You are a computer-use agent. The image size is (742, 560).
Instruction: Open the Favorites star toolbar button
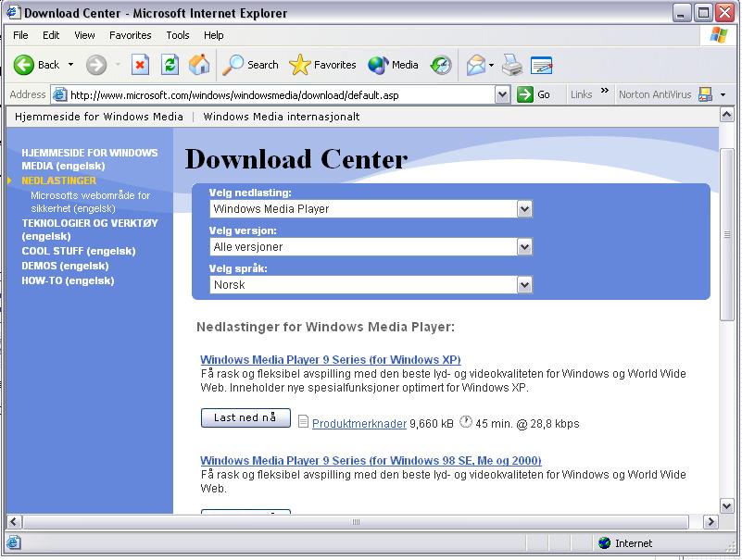point(322,65)
